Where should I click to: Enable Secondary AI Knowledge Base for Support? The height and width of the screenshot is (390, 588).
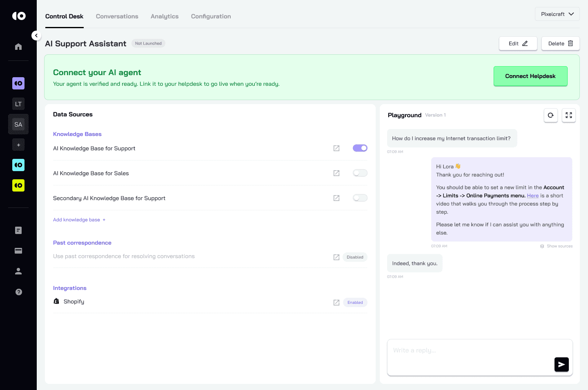pyautogui.click(x=360, y=198)
